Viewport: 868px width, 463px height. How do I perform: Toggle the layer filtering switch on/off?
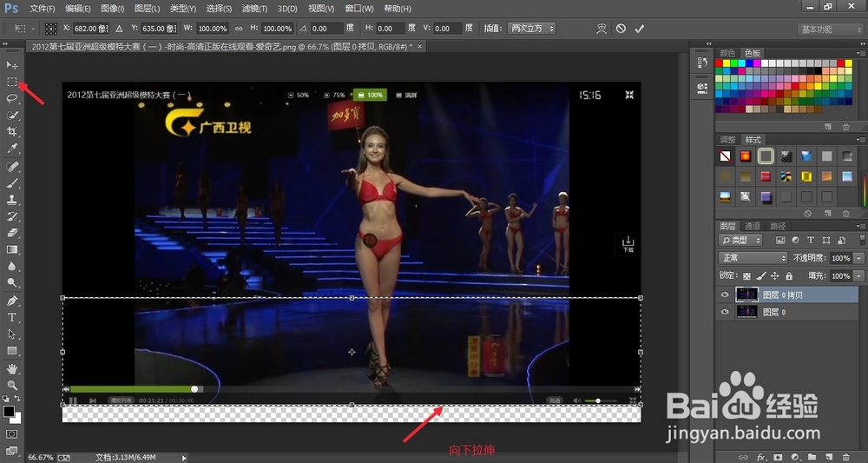tap(863, 240)
